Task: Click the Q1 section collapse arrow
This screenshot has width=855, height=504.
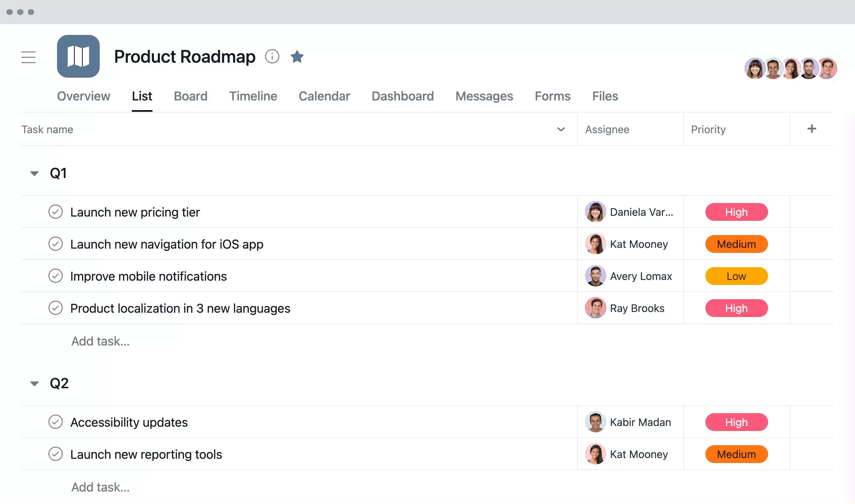Action: pyautogui.click(x=34, y=173)
